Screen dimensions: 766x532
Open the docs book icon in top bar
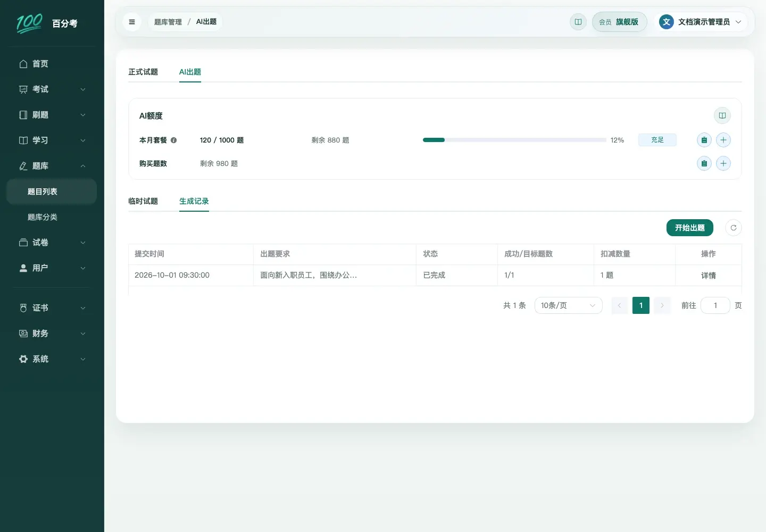pyautogui.click(x=578, y=22)
